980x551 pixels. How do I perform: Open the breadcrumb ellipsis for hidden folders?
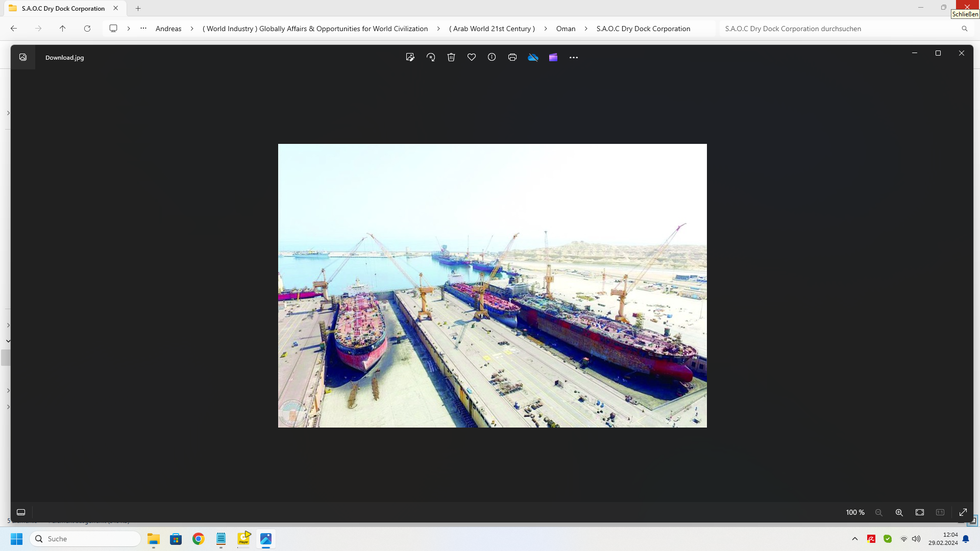click(143, 29)
